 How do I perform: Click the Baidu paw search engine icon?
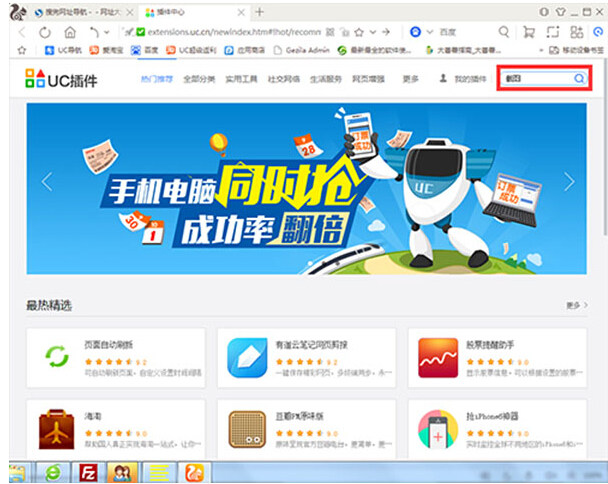415,32
